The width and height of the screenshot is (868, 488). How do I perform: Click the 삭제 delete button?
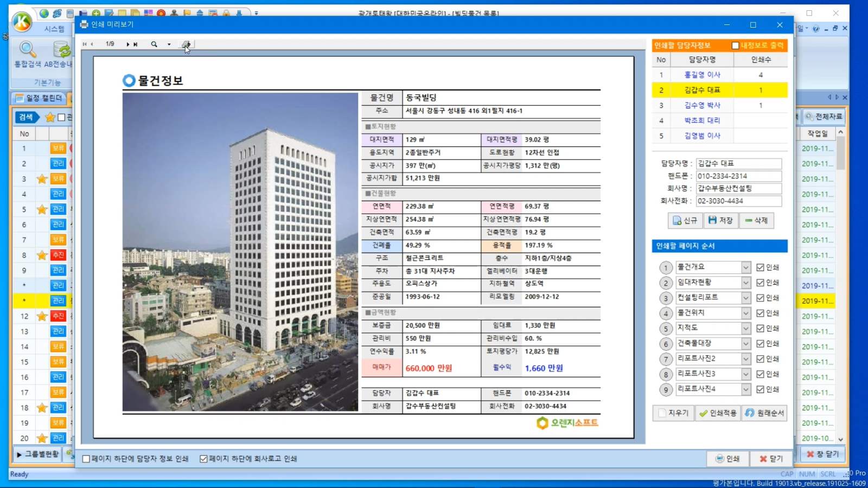coord(756,220)
